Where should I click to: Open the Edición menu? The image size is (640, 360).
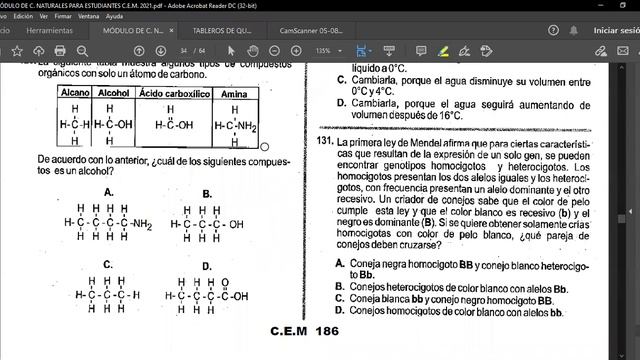pos(23,16)
